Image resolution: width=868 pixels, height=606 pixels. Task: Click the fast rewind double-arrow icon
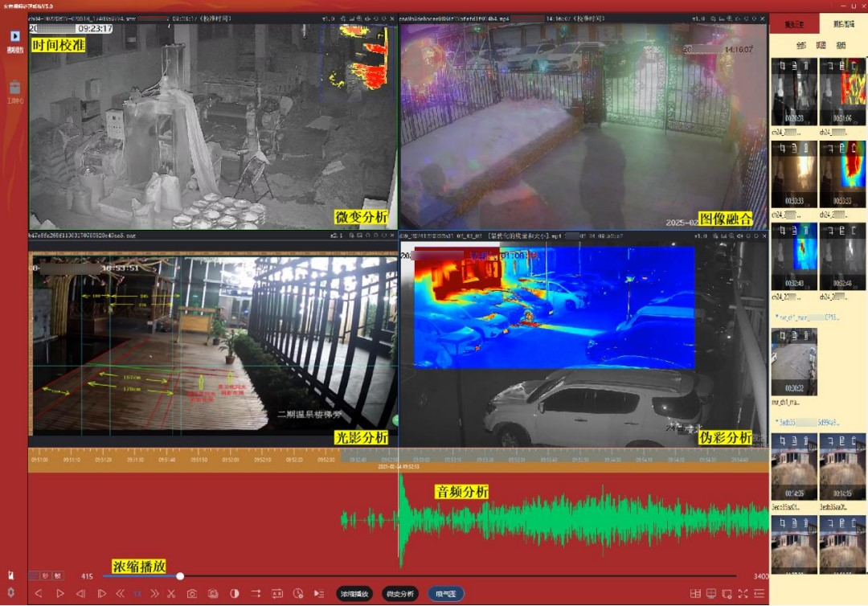pos(121,594)
